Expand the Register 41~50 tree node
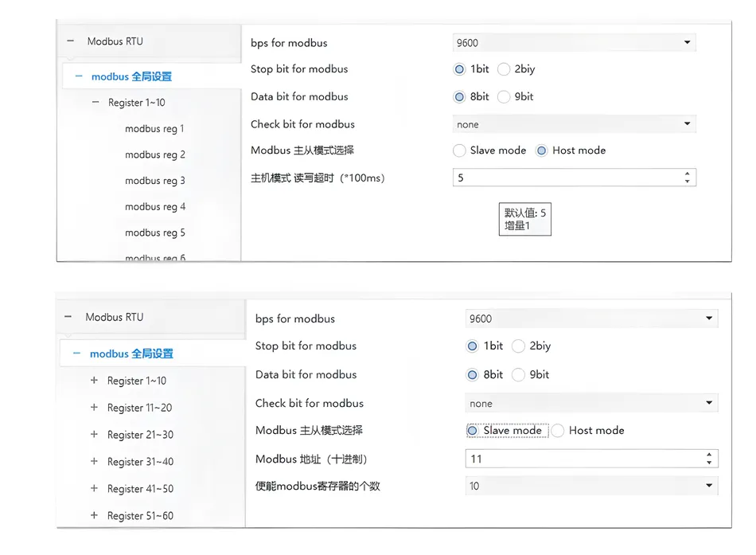This screenshot has width=756, height=555. click(94, 489)
